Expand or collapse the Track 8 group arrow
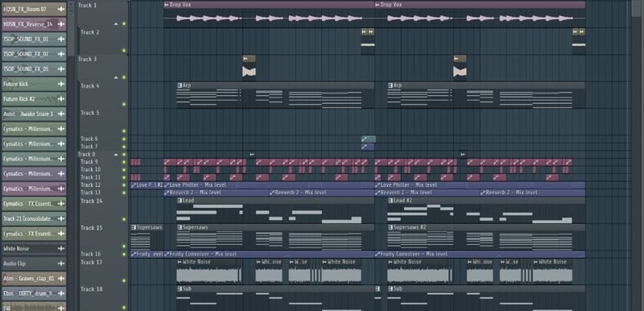Viewport: 644px width, 311px height. click(116, 155)
